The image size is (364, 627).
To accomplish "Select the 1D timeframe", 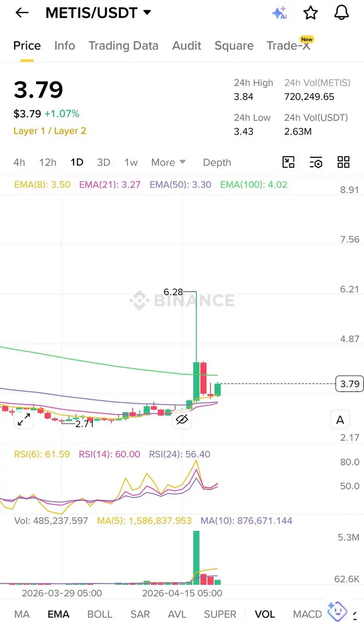I will tap(77, 162).
